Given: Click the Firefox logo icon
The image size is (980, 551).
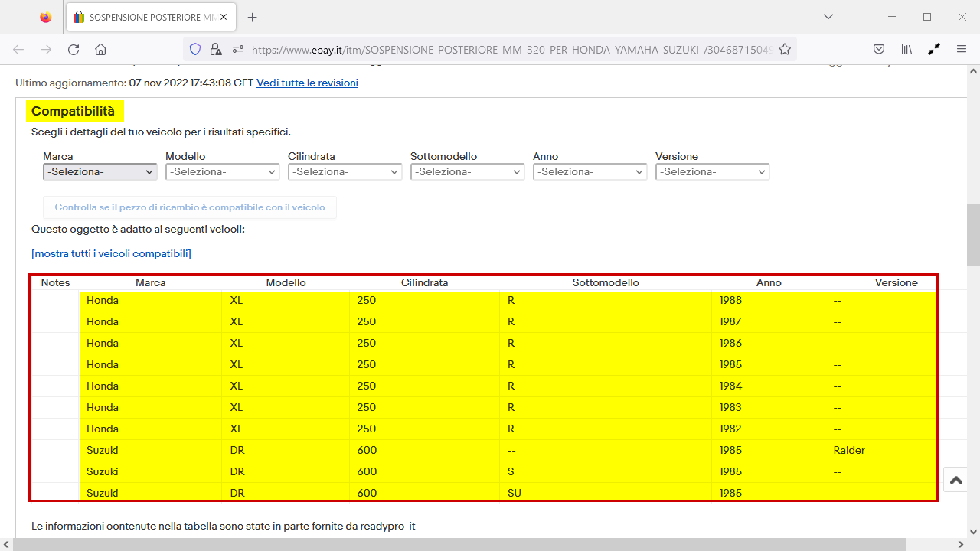Looking at the screenshot, I should point(46,17).
